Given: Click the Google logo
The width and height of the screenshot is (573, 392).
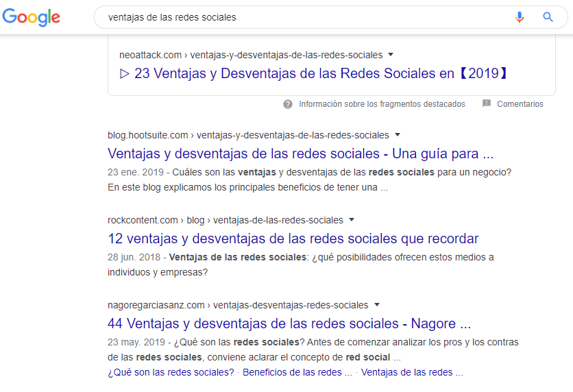Looking at the screenshot, I should [32, 17].
